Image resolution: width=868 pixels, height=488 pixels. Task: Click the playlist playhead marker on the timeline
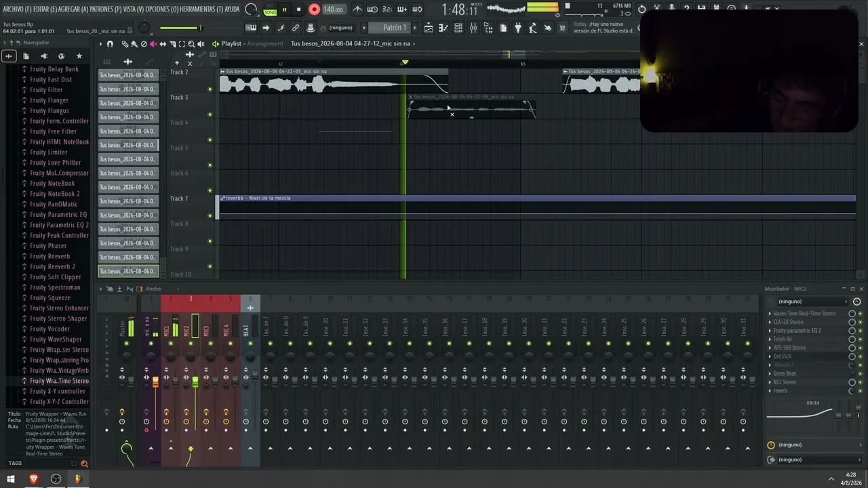[x=405, y=62]
